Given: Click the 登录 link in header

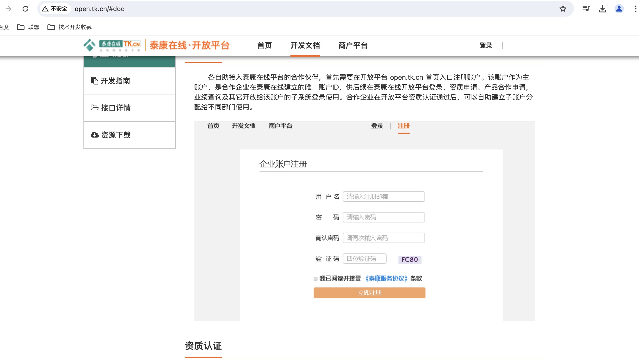Looking at the screenshot, I should [486, 46].
